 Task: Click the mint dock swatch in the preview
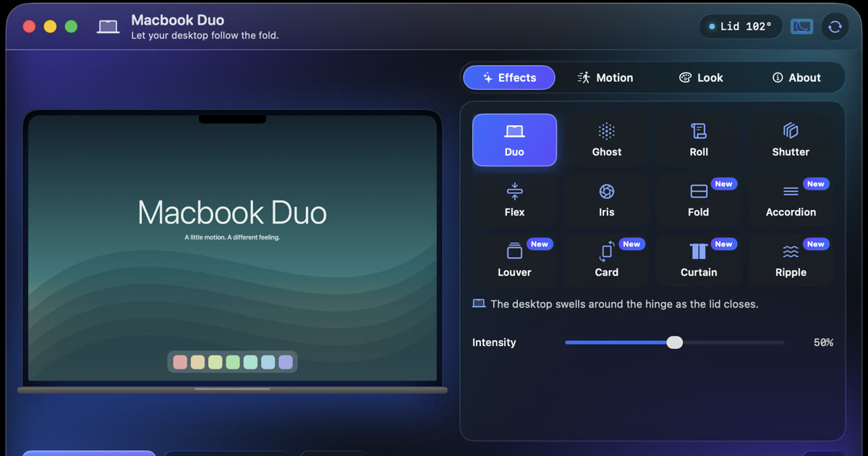(250, 362)
